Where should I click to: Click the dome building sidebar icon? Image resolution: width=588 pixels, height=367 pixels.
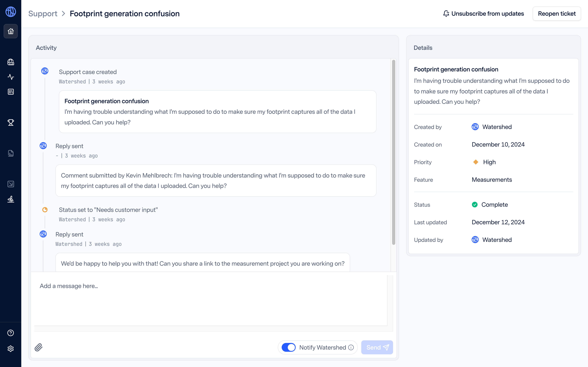[x=11, y=62]
